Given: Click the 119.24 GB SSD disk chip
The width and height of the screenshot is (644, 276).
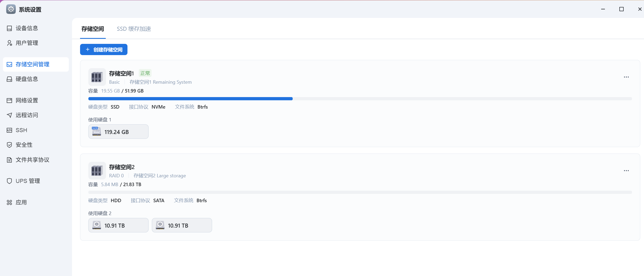Looking at the screenshot, I should pyautogui.click(x=118, y=132).
